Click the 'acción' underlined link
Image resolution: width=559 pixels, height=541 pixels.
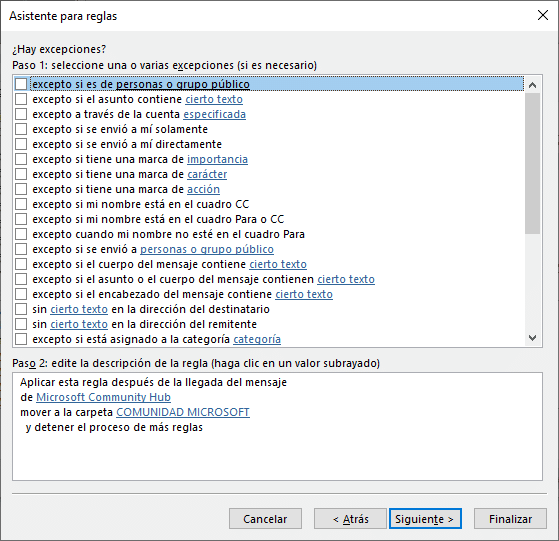tap(204, 189)
